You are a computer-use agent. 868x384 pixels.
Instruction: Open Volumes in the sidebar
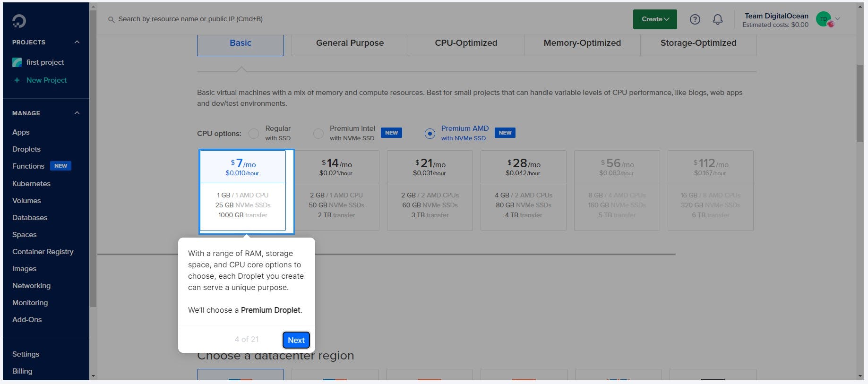[26, 201]
